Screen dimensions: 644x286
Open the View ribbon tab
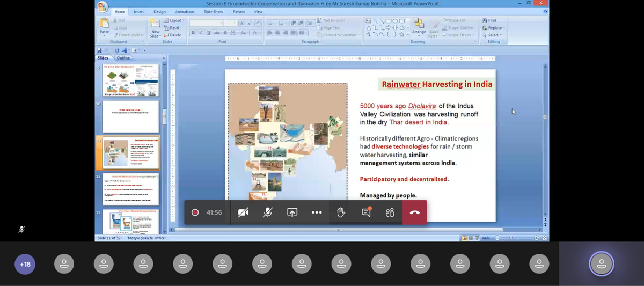(x=258, y=12)
